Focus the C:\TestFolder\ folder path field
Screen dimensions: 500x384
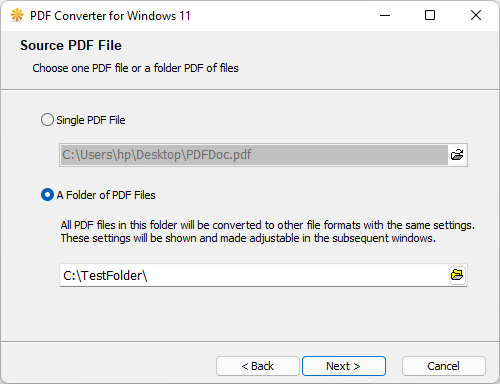254,275
